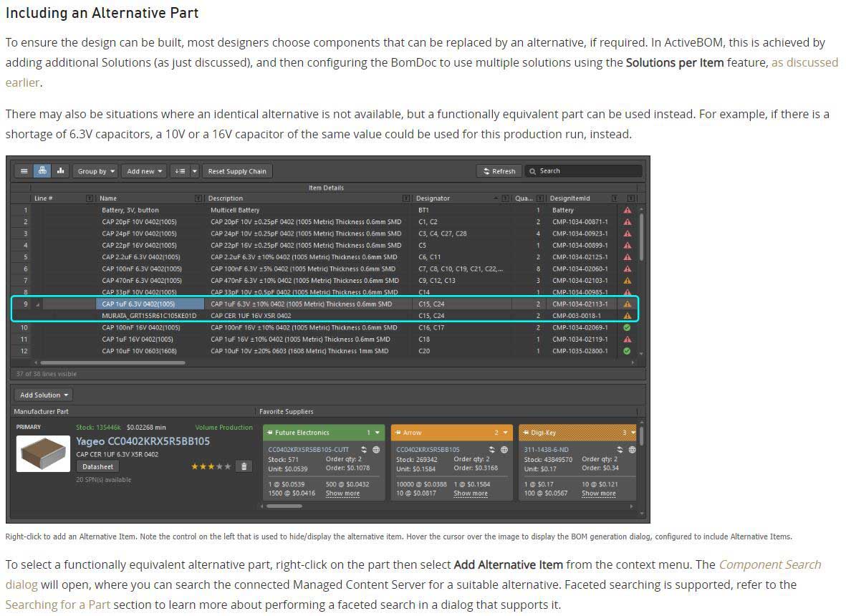
Task: Open the Group by dropdown
Action: pyautogui.click(x=96, y=171)
